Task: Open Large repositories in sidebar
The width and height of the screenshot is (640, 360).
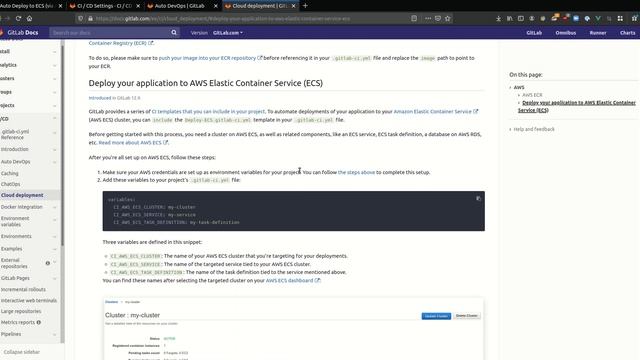Action: point(21,311)
